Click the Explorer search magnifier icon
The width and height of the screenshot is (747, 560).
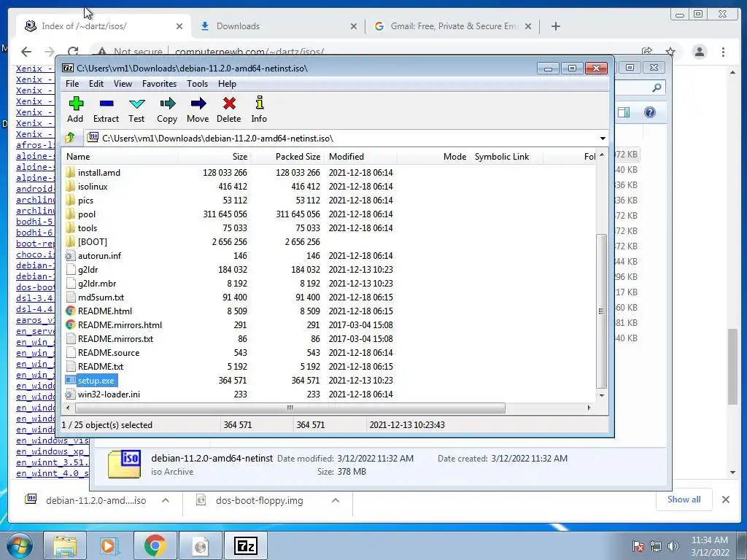657,87
